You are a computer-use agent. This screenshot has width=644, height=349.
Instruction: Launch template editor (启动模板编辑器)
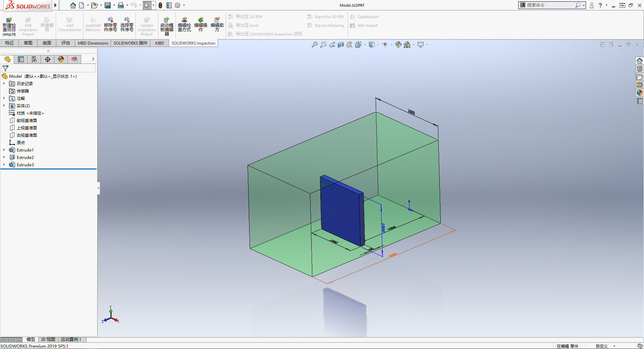coord(167,26)
